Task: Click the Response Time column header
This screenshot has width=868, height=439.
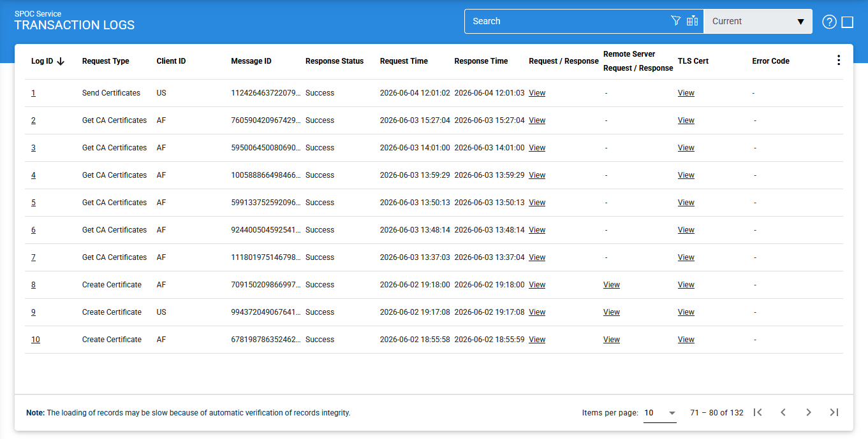Action: pos(481,61)
